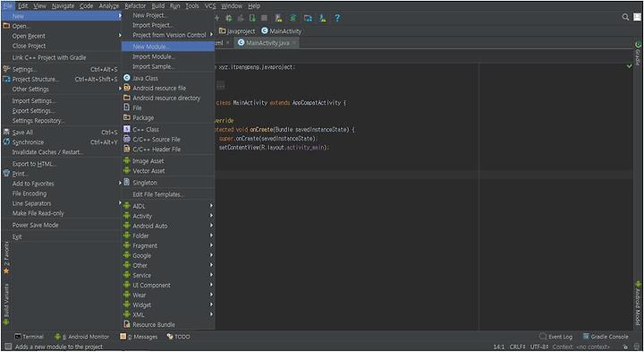The width and height of the screenshot is (644, 352).
Task: Choose New Project in the submenu
Action: 168,15
